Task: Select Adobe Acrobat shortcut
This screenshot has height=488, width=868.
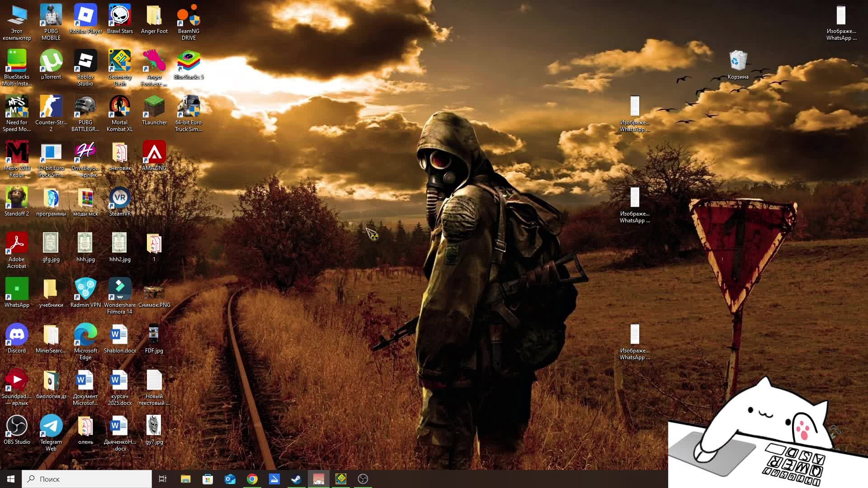Action: (17, 250)
